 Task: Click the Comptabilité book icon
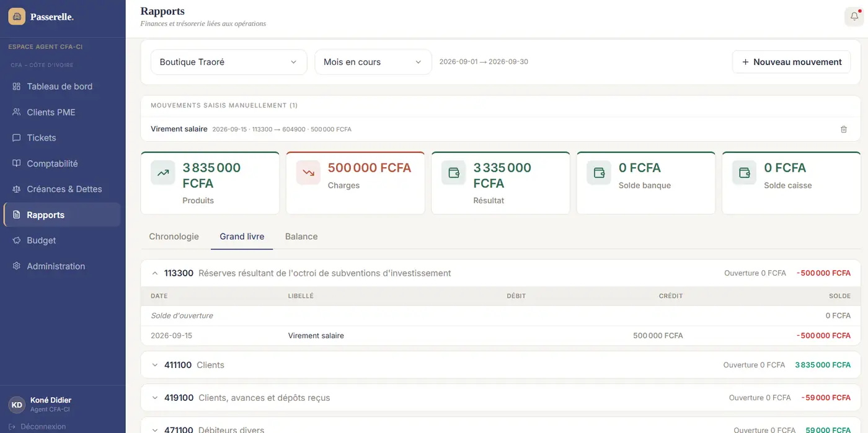pyautogui.click(x=17, y=164)
